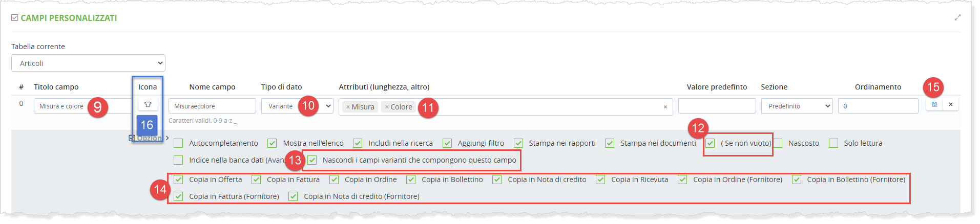
Task: Enable the Autocompletamento checkbox
Action: (x=178, y=143)
